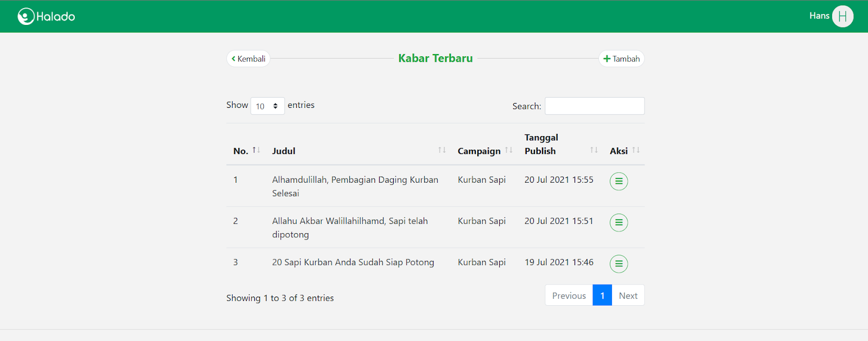Sort by Aksi column arrows

pos(636,150)
